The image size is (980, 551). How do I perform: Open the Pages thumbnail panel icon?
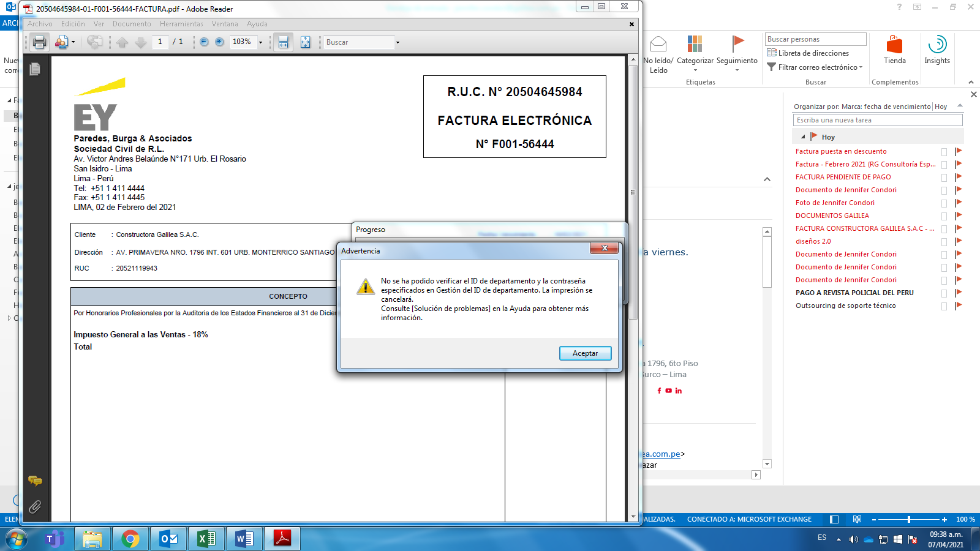[x=35, y=69]
